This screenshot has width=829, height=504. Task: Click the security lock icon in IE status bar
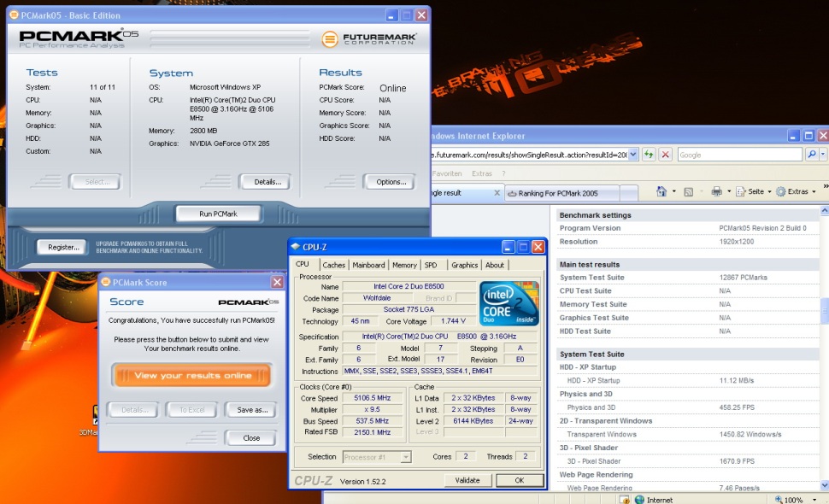click(x=625, y=499)
